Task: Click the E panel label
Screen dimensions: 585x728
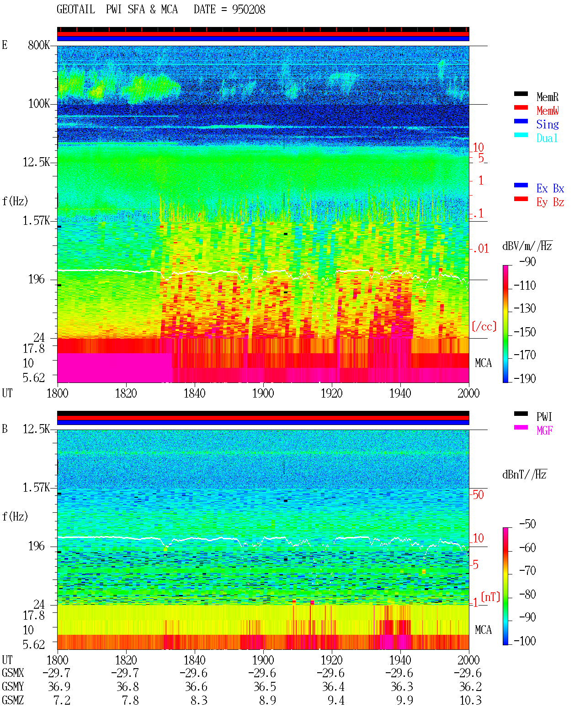Action: [5, 45]
